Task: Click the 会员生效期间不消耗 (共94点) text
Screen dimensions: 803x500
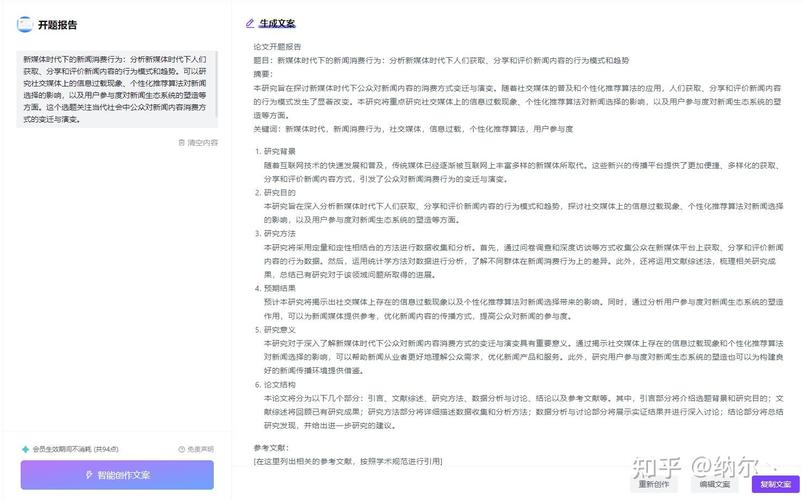Action: 75,449
